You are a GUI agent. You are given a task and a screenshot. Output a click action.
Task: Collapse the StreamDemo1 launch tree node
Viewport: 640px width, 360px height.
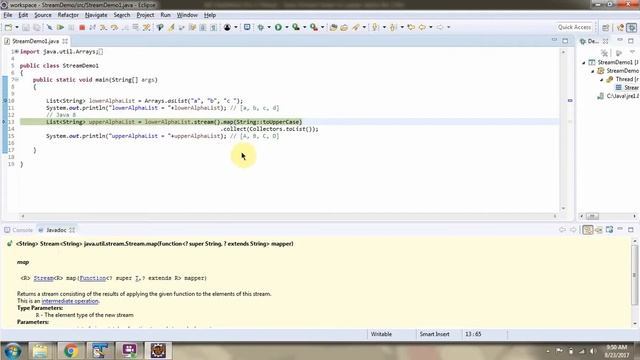click(584, 62)
